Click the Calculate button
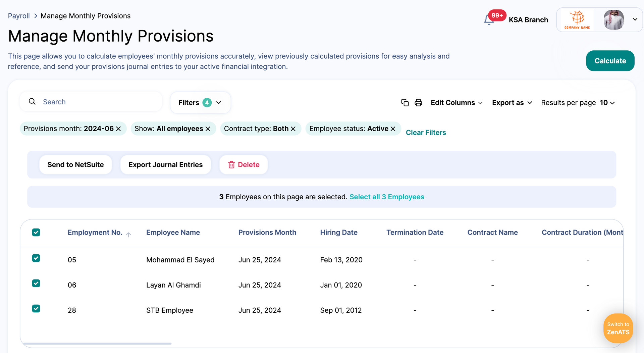Image resolution: width=644 pixels, height=353 pixels. coord(610,61)
